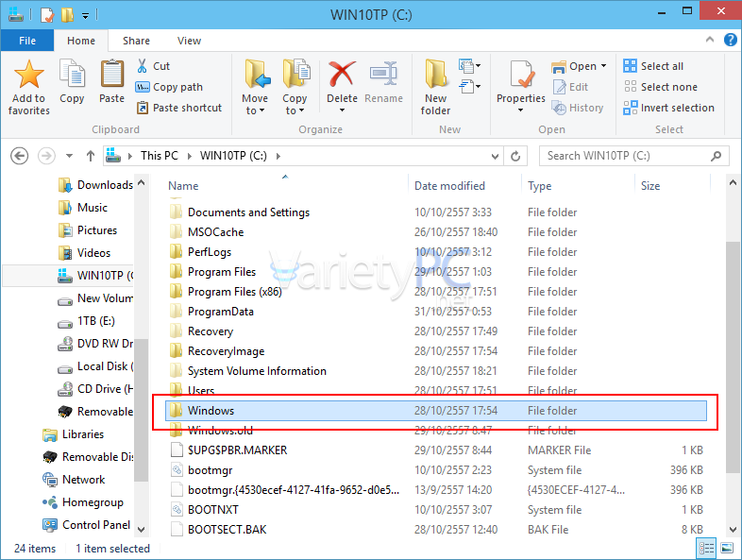Image resolution: width=742 pixels, height=560 pixels.
Task: Click This PC in the address bar
Action: click(x=160, y=156)
